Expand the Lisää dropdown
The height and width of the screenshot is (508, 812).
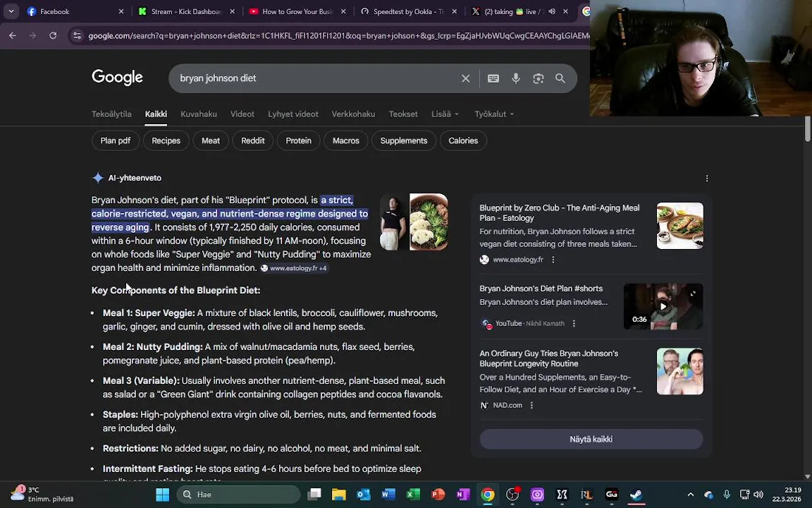(445, 114)
